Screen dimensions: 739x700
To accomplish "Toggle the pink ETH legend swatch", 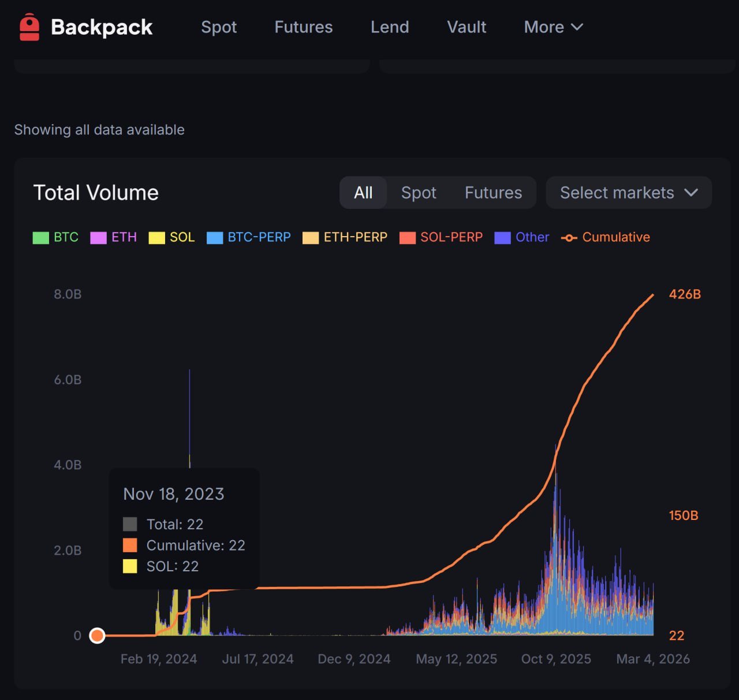I will 98,238.
